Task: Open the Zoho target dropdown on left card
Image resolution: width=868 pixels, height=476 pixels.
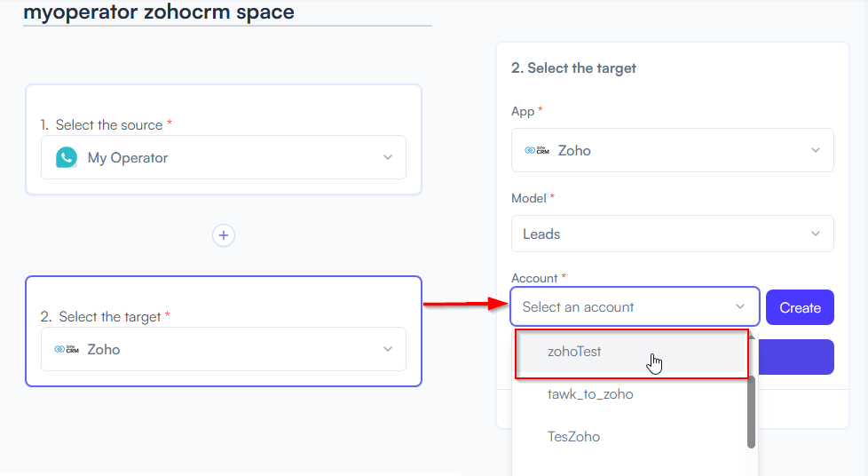Action: tap(224, 349)
